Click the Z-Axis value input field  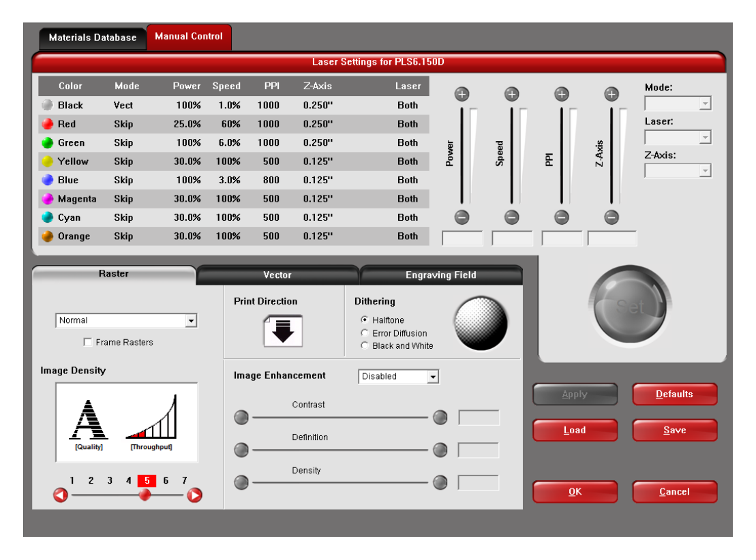pyautogui.click(x=612, y=238)
